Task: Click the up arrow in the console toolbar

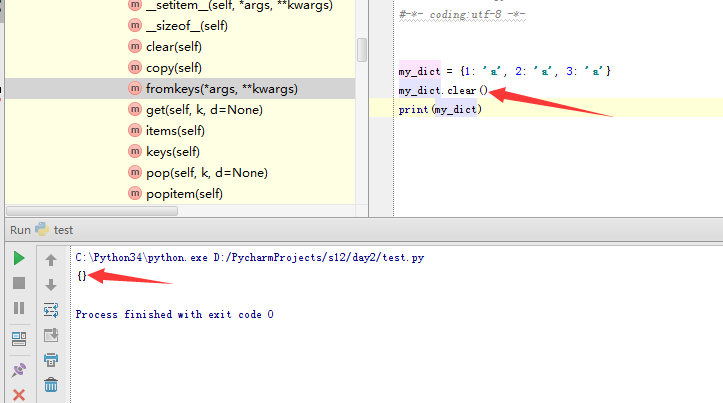Action: [x=51, y=260]
